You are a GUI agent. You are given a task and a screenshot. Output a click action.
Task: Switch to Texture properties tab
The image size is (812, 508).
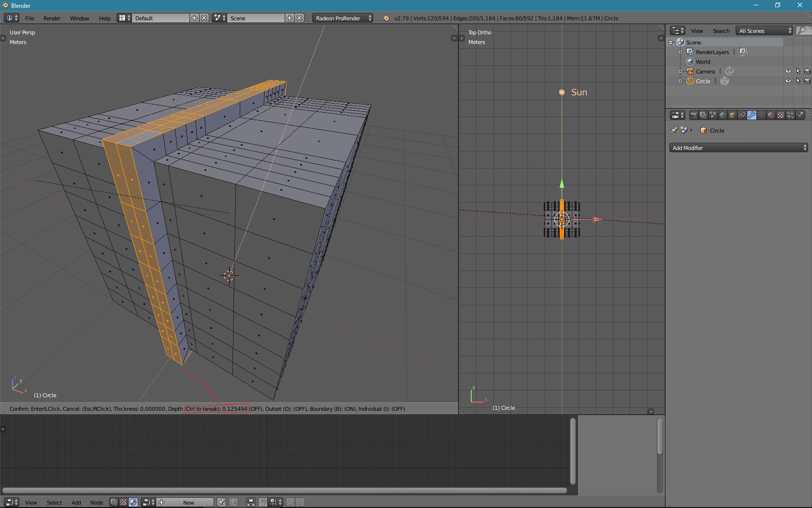(781, 115)
